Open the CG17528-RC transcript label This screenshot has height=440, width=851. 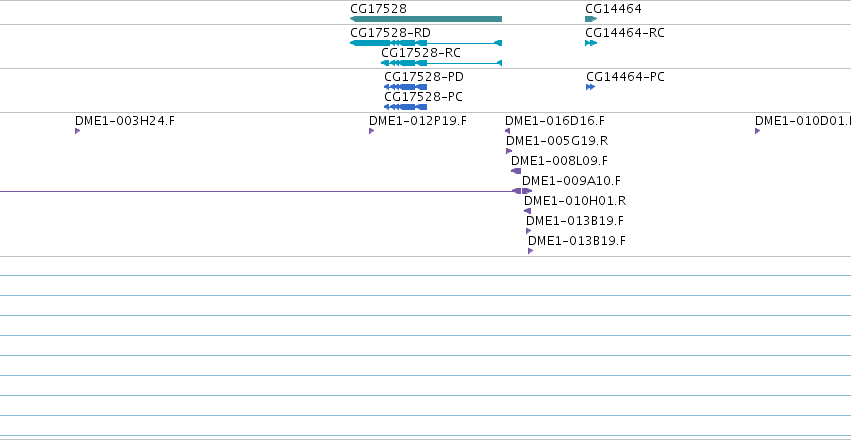421,53
